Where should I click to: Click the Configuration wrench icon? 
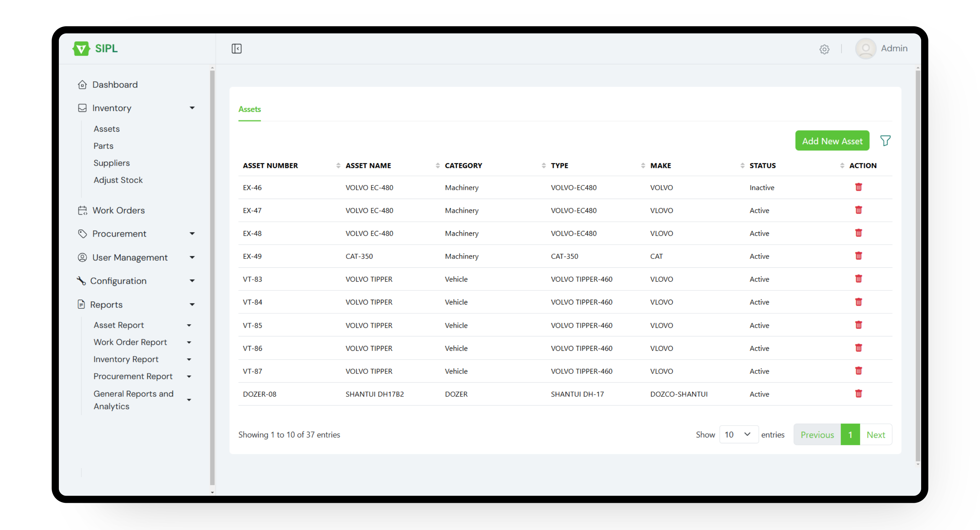(82, 281)
